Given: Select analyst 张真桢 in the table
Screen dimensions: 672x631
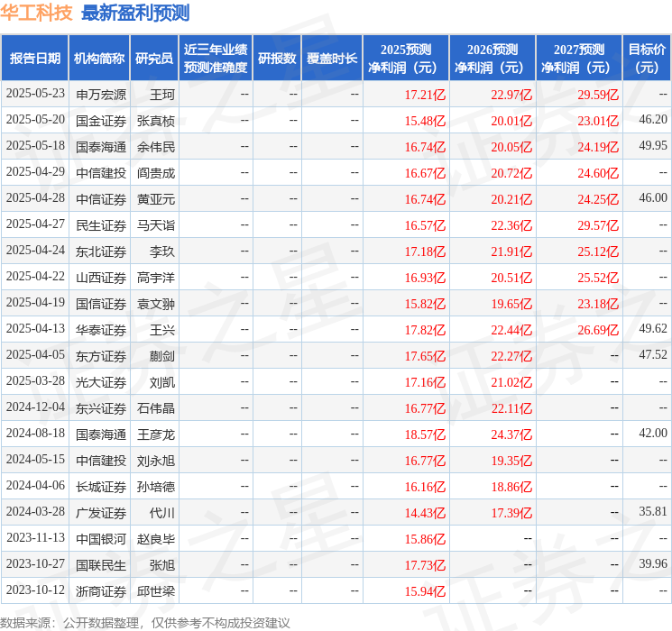Looking at the screenshot, I should (155, 120).
